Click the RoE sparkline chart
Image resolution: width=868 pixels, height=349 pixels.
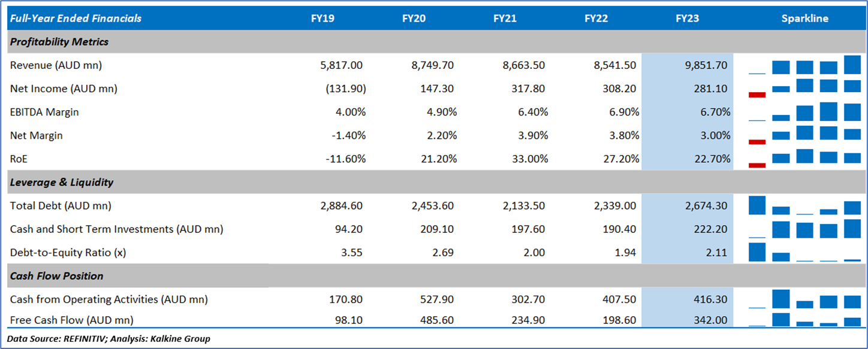804,158
